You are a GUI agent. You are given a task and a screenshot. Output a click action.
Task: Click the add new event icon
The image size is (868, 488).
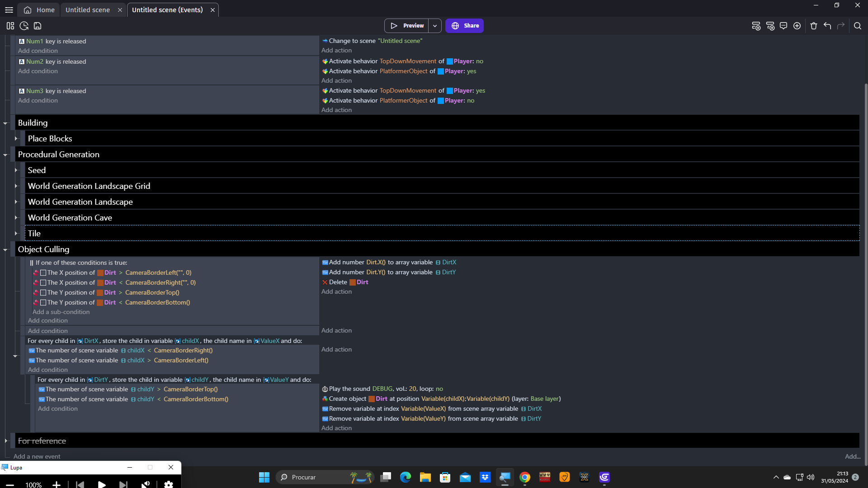756,26
